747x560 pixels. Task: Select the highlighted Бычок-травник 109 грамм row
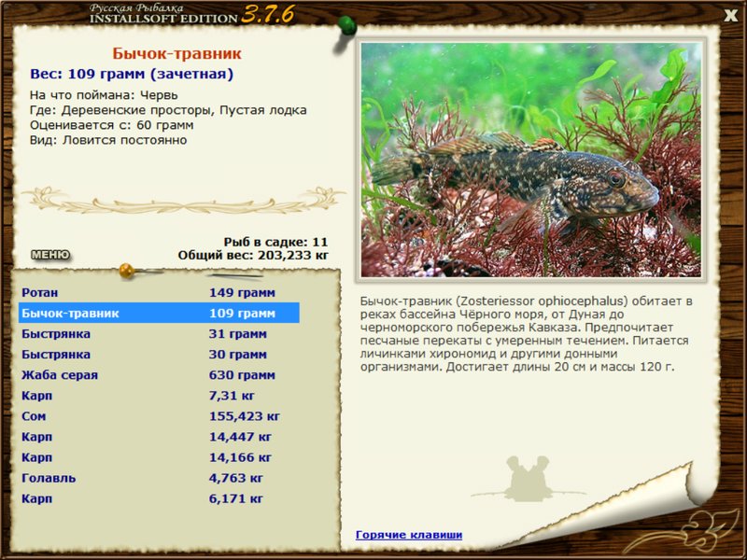(x=159, y=313)
